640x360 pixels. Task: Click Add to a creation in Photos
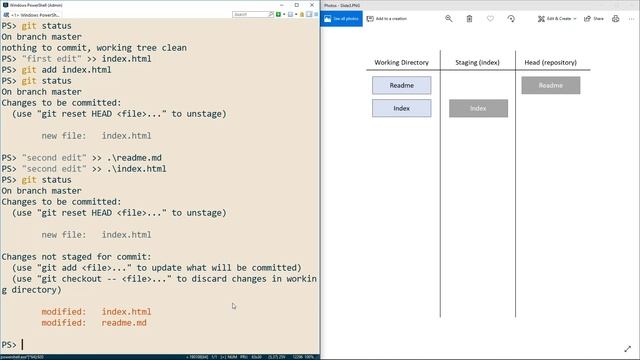(x=387, y=19)
